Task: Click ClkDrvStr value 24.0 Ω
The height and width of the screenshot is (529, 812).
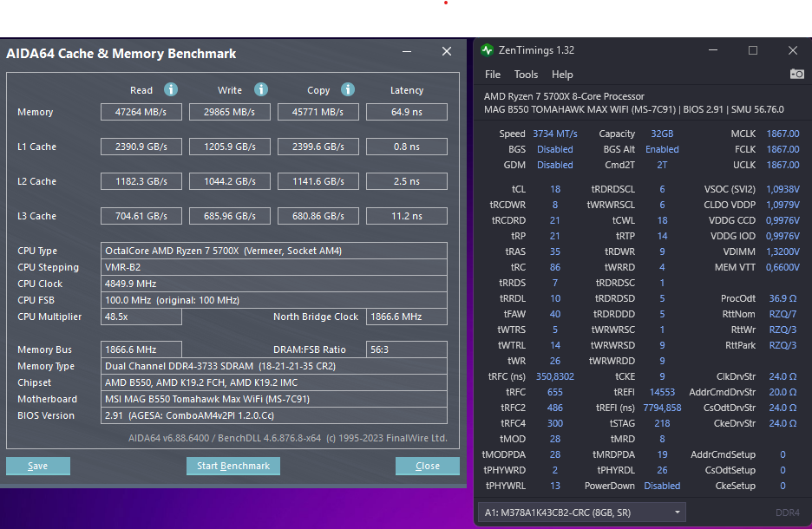Action: click(x=783, y=376)
